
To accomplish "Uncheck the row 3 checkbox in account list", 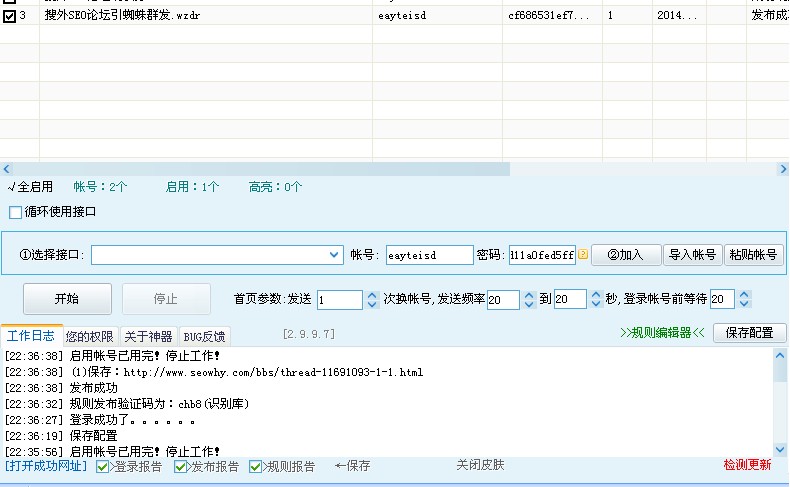I will point(10,16).
